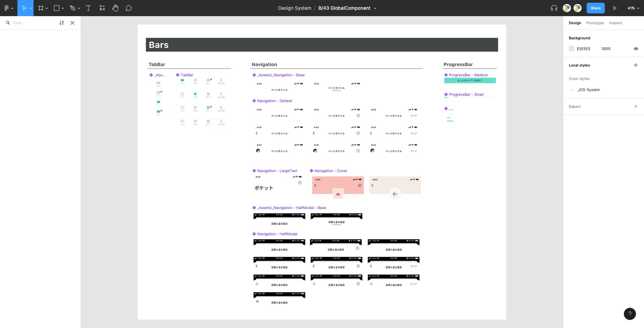Open the Comment tool
This screenshot has height=328, width=644.
(128, 8)
